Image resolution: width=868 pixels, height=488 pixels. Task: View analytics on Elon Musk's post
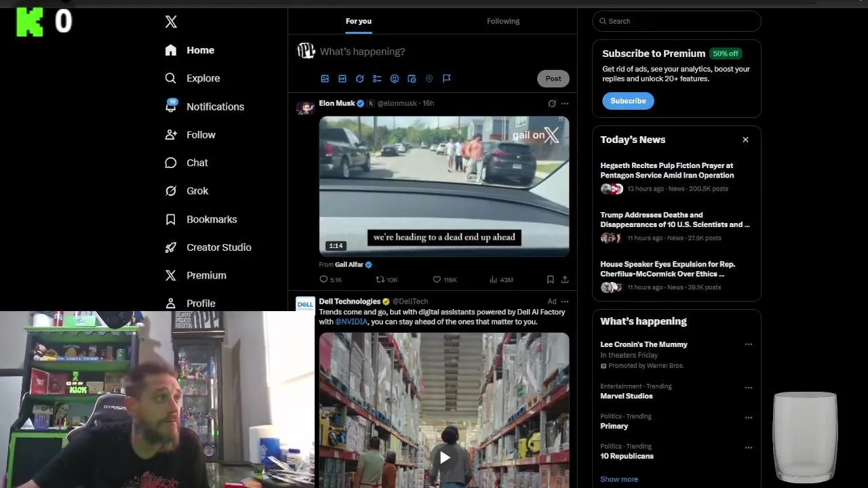click(501, 279)
